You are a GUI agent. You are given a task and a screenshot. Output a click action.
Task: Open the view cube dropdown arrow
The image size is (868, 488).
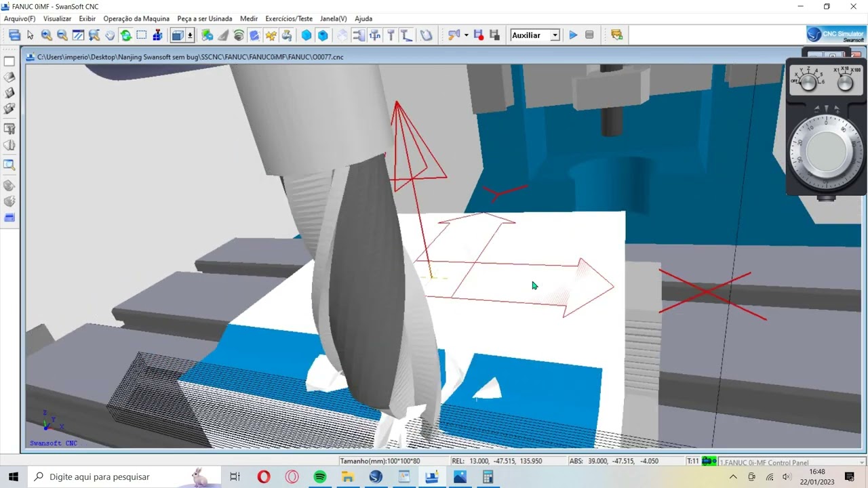(x=190, y=35)
